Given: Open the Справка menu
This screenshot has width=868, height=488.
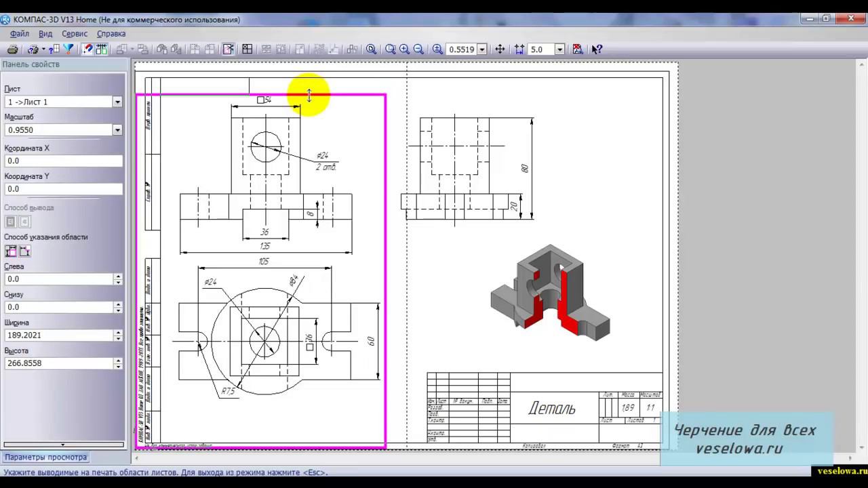Looking at the screenshot, I should point(111,33).
